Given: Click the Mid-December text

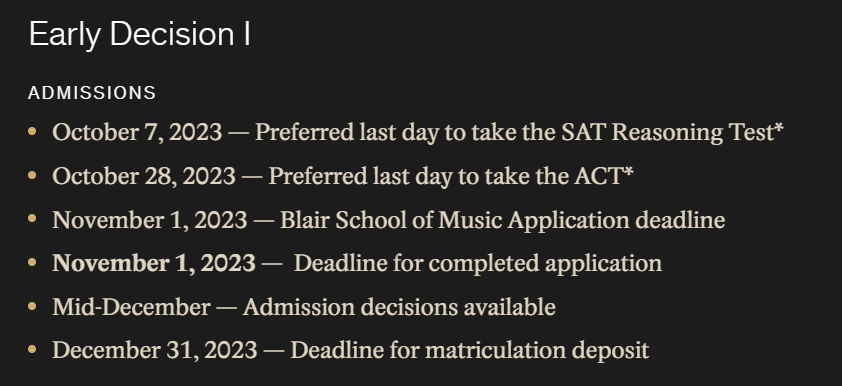Looking at the screenshot, I should coord(131,308).
